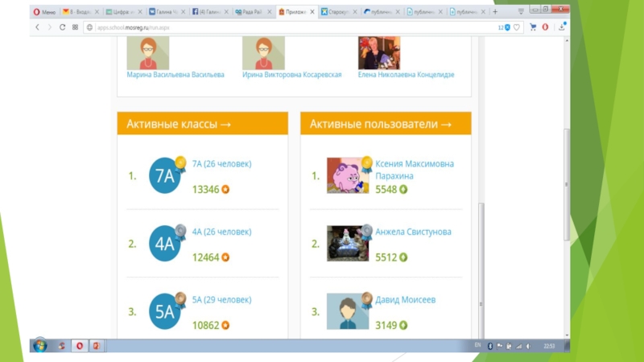Click Анжела Свистунова's avatar photo

pos(348,244)
